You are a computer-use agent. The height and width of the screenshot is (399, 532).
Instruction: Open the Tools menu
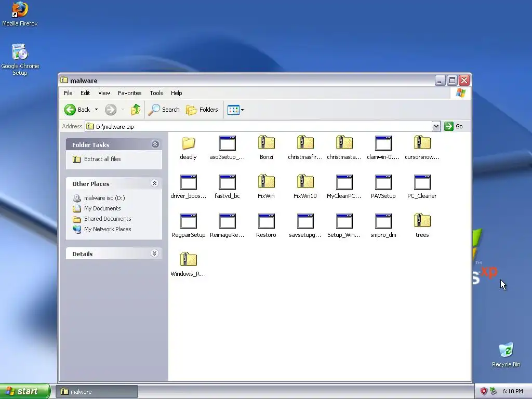156,93
